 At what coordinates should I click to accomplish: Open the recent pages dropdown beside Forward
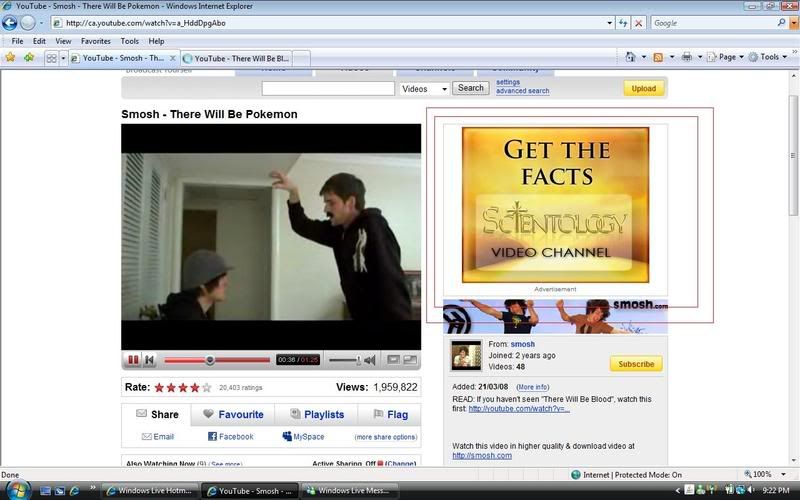point(41,23)
